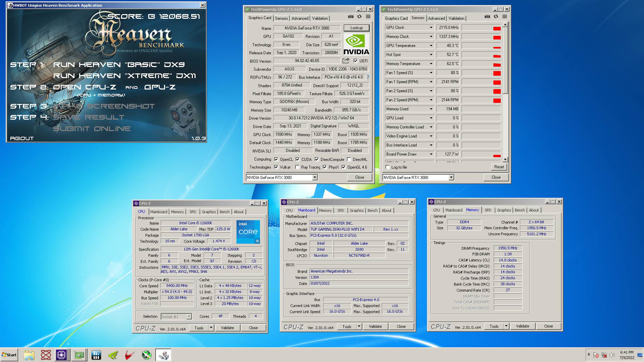Open GPU selector dropdown in Sensors window
The image size is (644, 362).
point(451,178)
